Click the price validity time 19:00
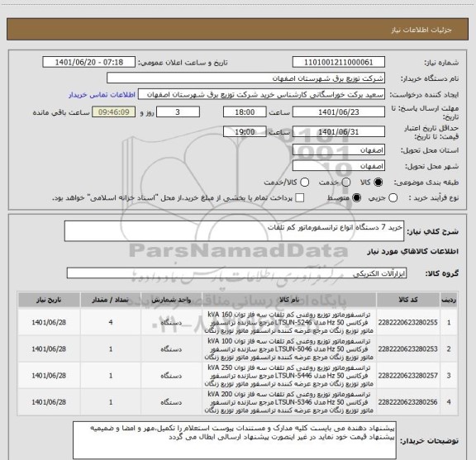476x460 pixels. point(245,131)
